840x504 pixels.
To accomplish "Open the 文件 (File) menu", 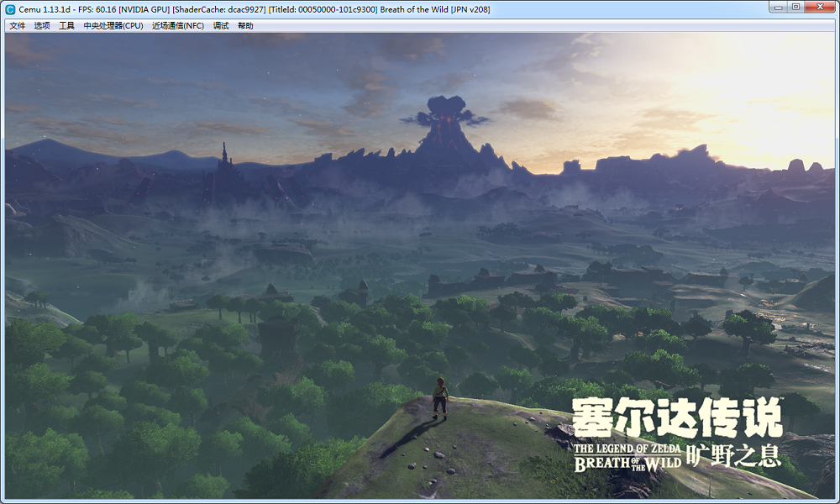I will point(17,25).
